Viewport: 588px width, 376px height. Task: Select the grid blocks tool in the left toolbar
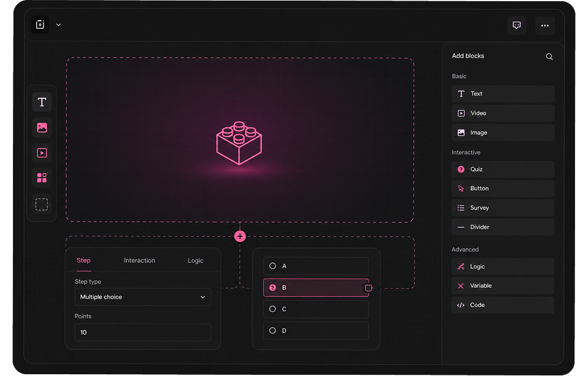coord(42,178)
